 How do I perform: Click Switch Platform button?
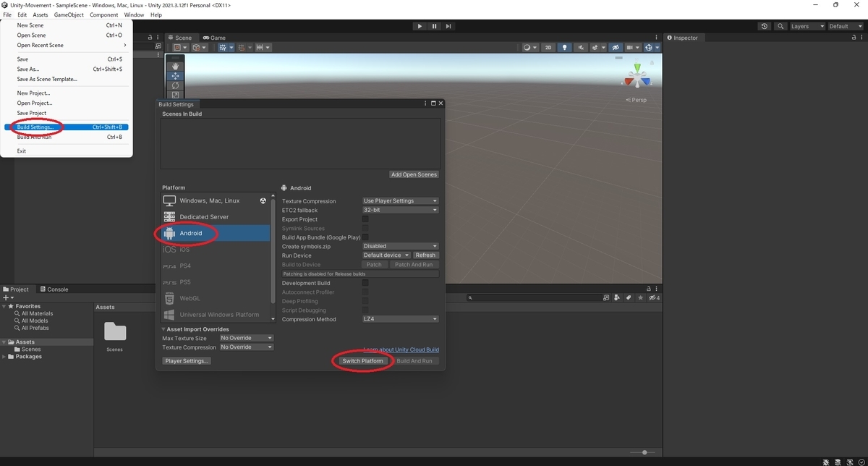(x=363, y=361)
